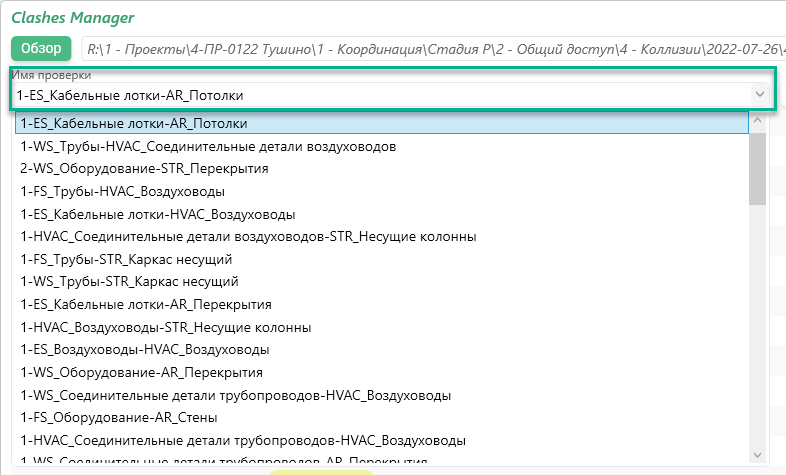Select 1-ES_Кабельные лотки-HVAC_Воздуховоды option

(382, 214)
